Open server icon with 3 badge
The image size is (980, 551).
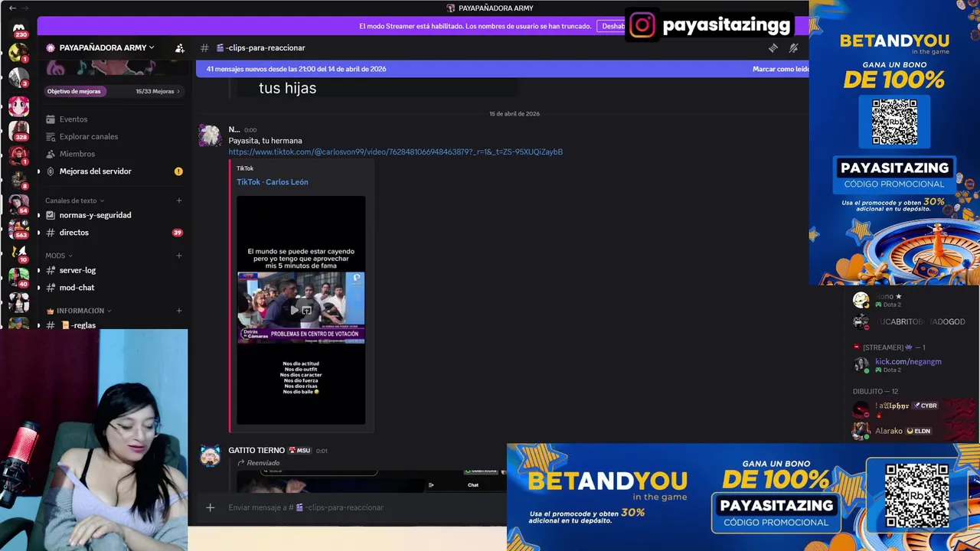19,78
